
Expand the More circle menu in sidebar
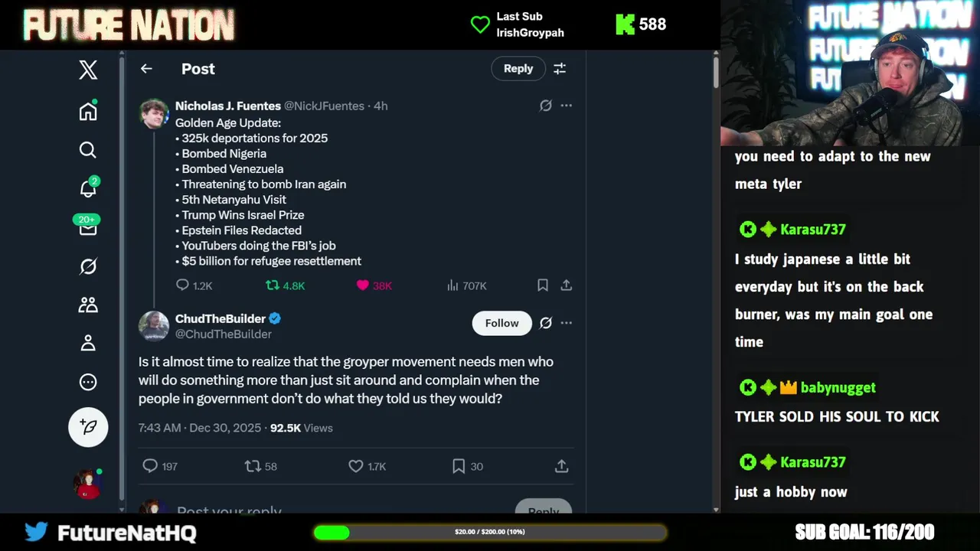click(88, 382)
